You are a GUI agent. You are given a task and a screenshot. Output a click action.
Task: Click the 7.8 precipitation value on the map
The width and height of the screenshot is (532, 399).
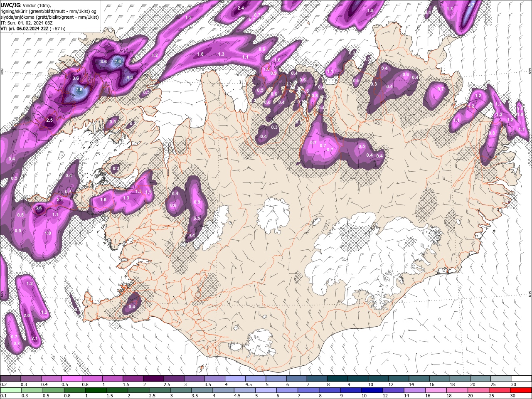tap(79, 90)
